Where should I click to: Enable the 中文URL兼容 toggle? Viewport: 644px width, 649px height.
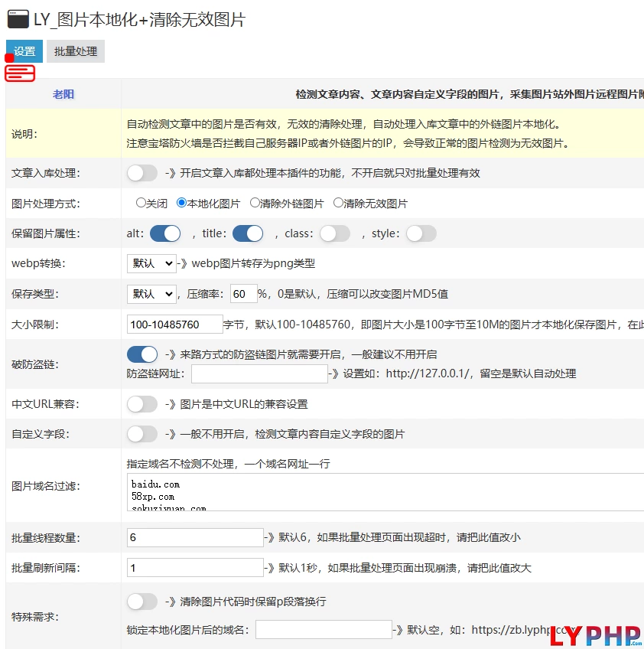(x=142, y=403)
